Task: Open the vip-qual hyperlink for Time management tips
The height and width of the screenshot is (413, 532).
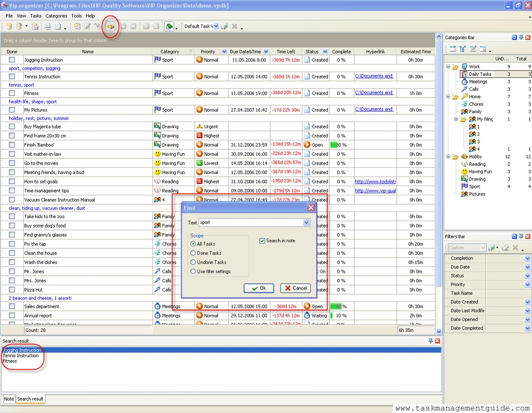Action: point(375,191)
